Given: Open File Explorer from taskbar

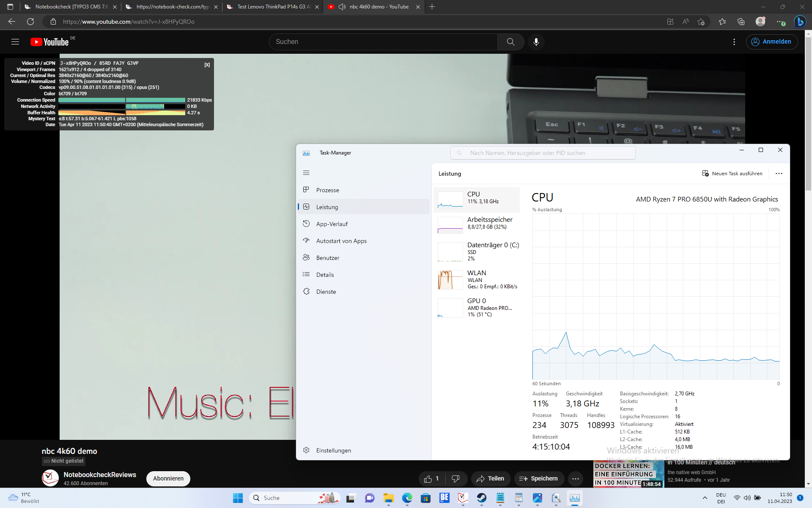Looking at the screenshot, I should point(389,498).
